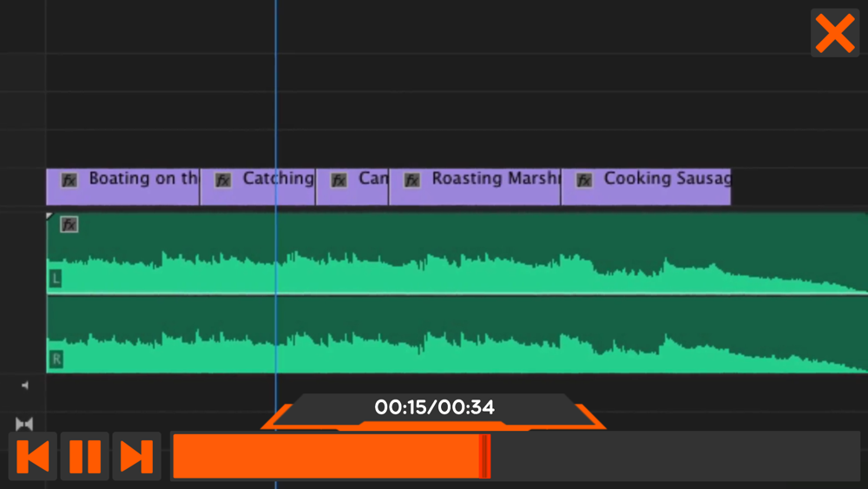Click the orange playback progress bar handle
Image resolution: width=868 pixels, height=489 pixels.
[x=485, y=456]
